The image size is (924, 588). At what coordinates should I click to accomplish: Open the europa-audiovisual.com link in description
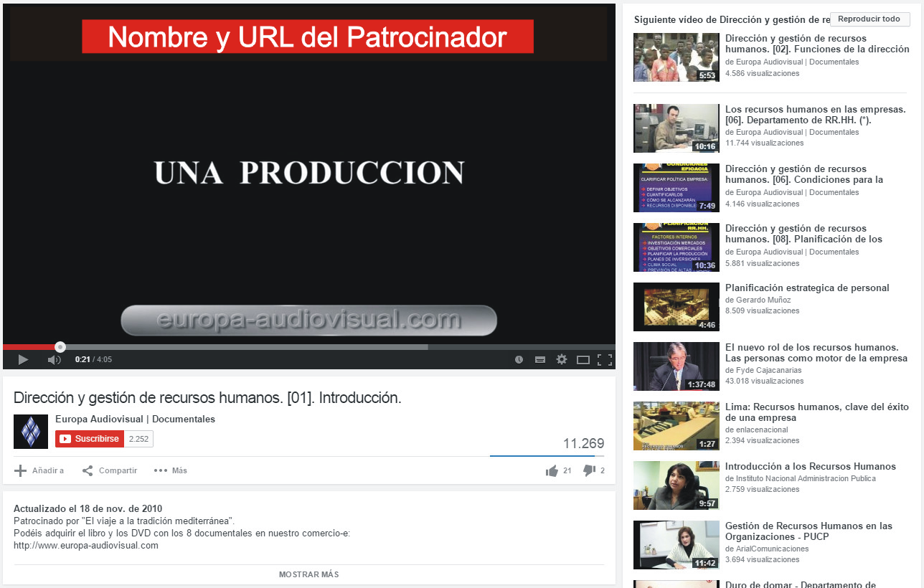86,546
